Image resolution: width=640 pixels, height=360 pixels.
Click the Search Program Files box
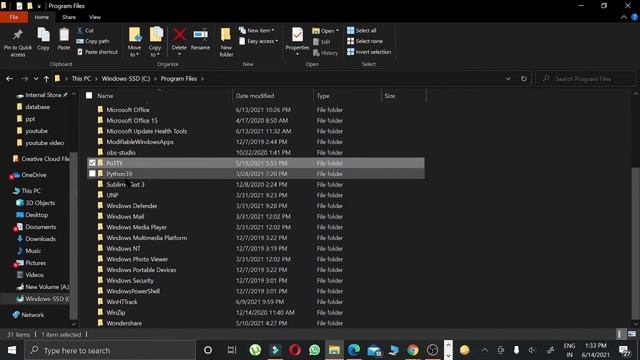[586, 79]
